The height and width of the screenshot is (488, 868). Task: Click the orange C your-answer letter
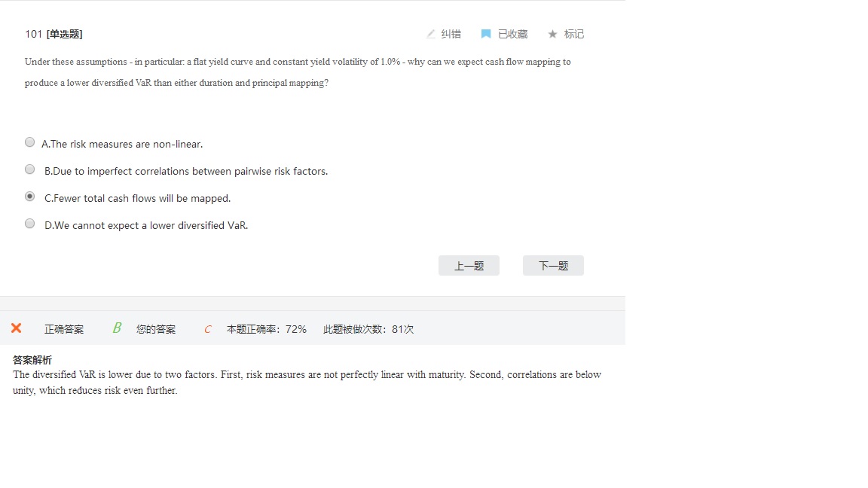pyautogui.click(x=208, y=329)
